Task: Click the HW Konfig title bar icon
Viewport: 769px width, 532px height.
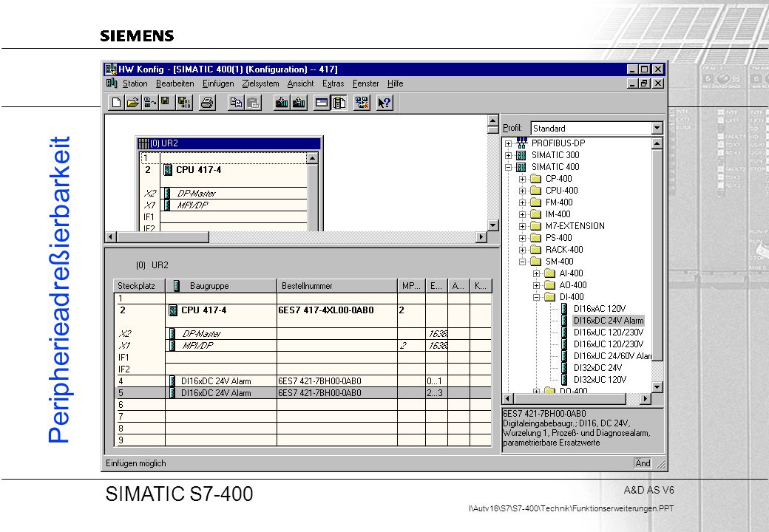Action: coord(112,69)
